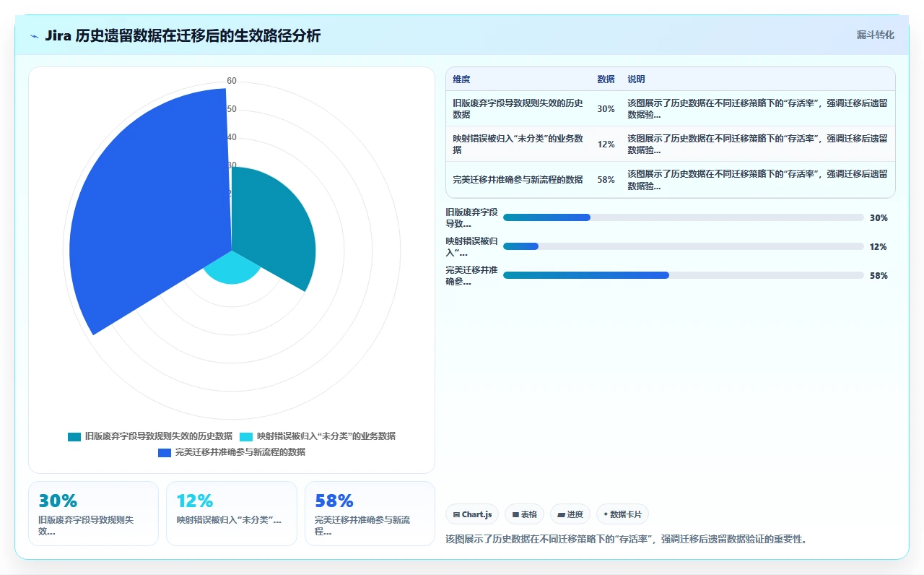This screenshot has width=924, height=575.
Task: Open the 12% data card
Action: pos(232,514)
